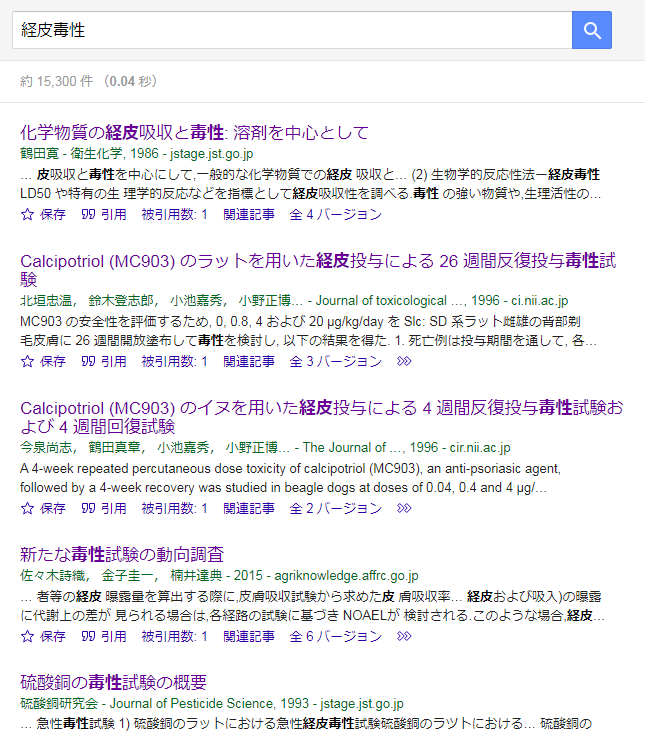This screenshot has width=645, height=731.
Task: Open 全 6 バージョン link
Action: 336,636
